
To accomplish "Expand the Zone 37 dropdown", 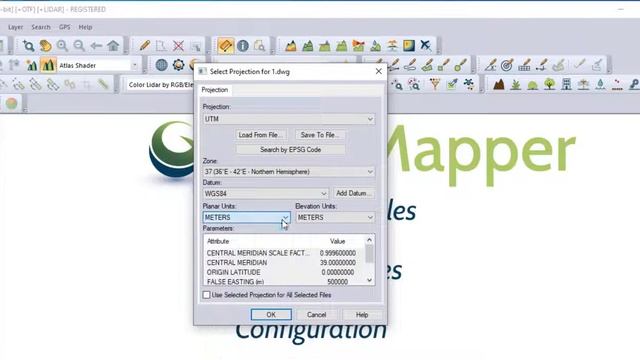I will tap(289, 172).
